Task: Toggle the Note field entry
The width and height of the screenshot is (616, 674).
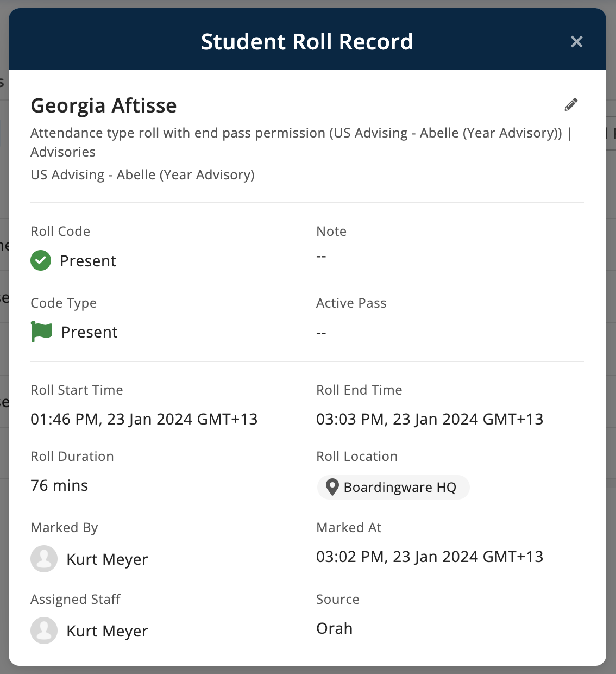Action: pos(321,256)
